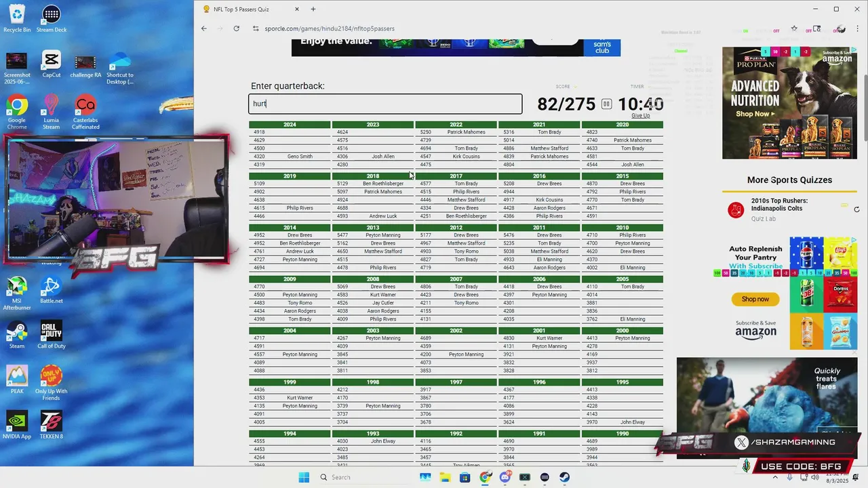This screenshot has height=488, width=868.
Task: Click the 2000 year header
Action: [x=623, y=331]
